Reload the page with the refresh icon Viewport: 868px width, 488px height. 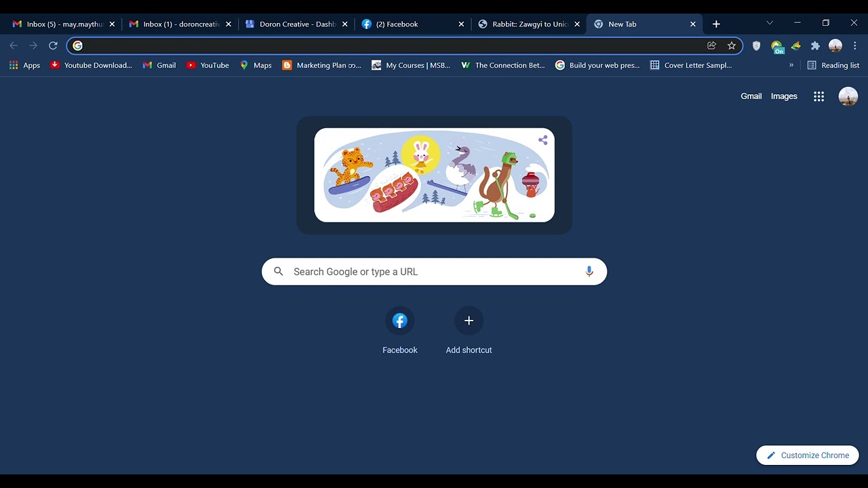tap(53, 45)
